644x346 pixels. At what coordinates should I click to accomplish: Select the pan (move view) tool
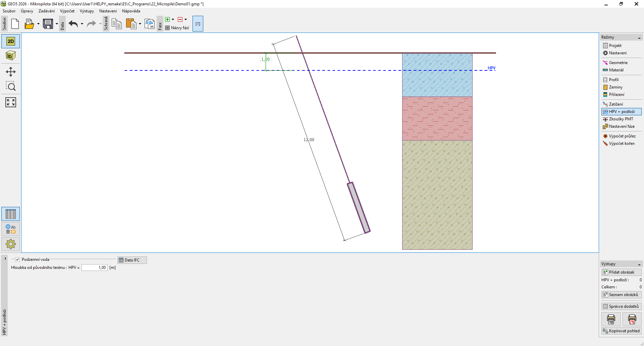click(11, 72)
